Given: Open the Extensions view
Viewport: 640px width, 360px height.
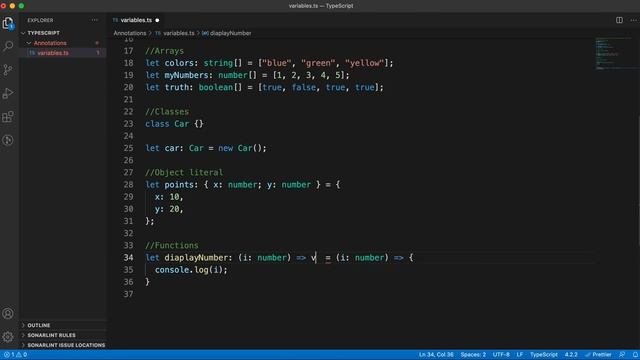Looking at the screenshot, I should [8, 117].
